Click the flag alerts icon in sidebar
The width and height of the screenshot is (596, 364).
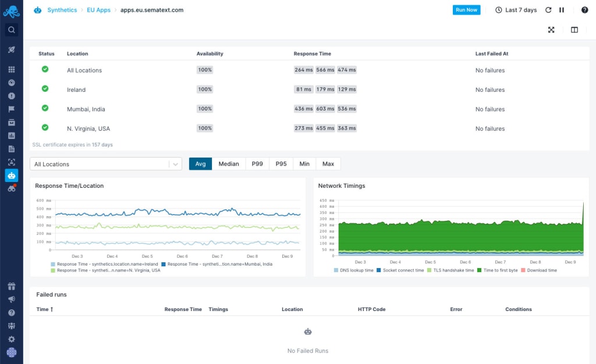12,109
